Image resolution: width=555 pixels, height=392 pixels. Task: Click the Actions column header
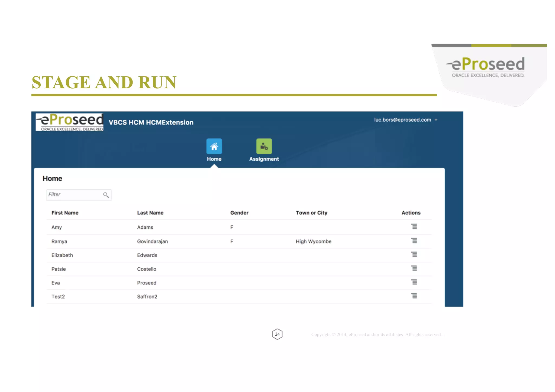(411, 213)
